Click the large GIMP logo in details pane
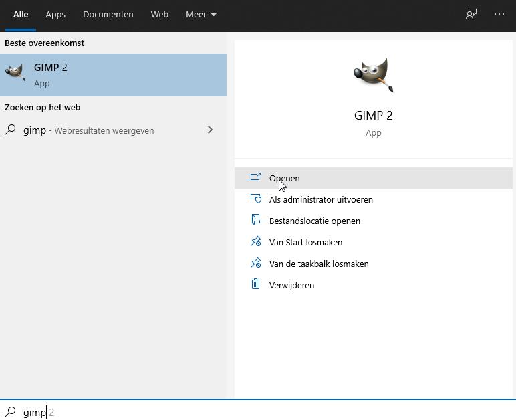 coord(373,74)
